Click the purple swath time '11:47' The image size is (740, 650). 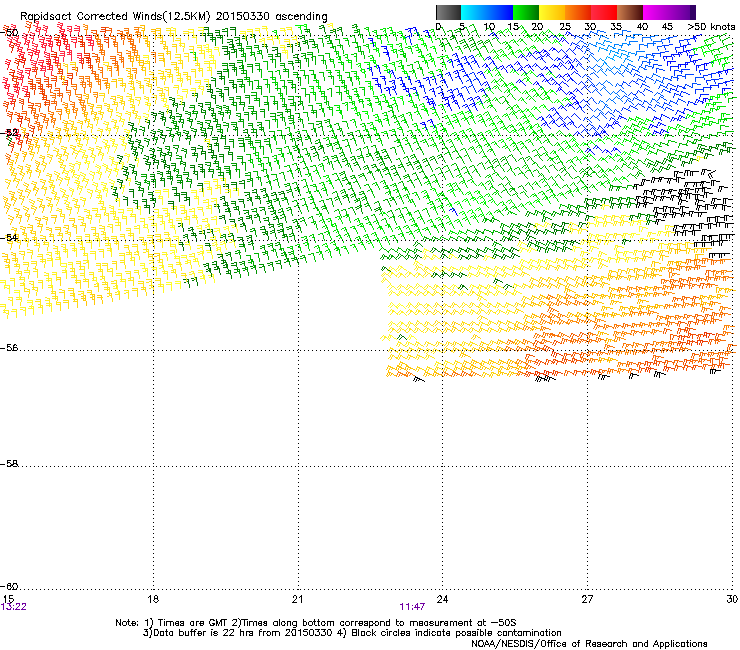[x=412, y=607]
